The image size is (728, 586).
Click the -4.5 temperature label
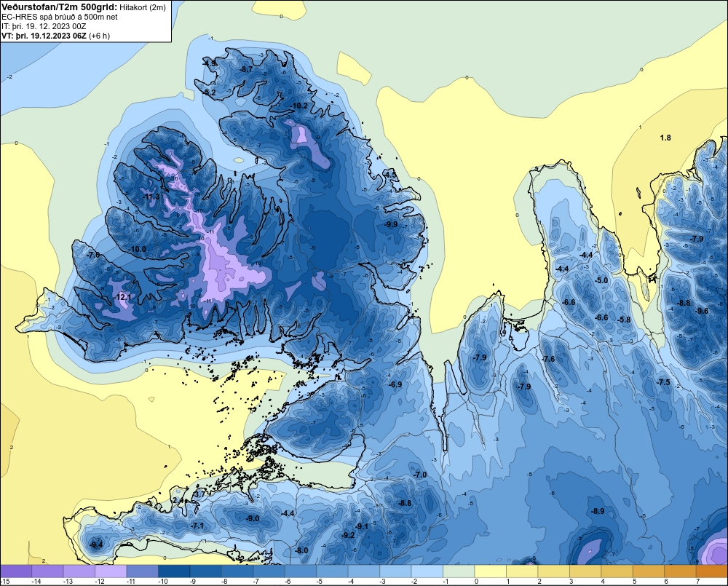click(391, 175)
